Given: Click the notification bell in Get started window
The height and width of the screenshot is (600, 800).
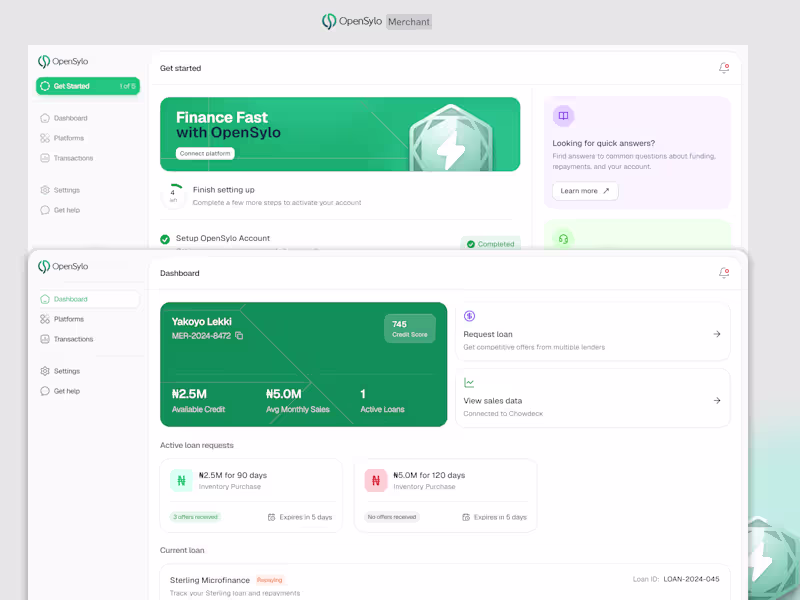Looking at the screenshot, I should point(723,68).
